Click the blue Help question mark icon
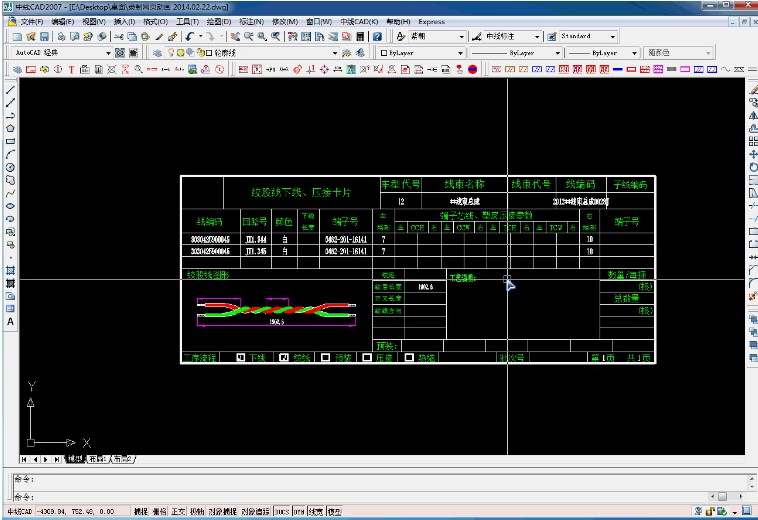This screenshot has width=758, height=520. pos(376,36)
